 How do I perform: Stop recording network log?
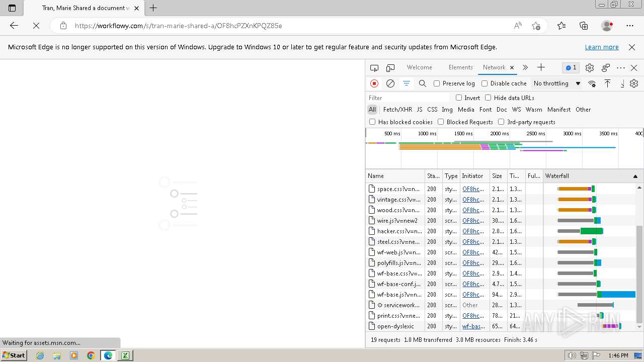pos(374,83)
